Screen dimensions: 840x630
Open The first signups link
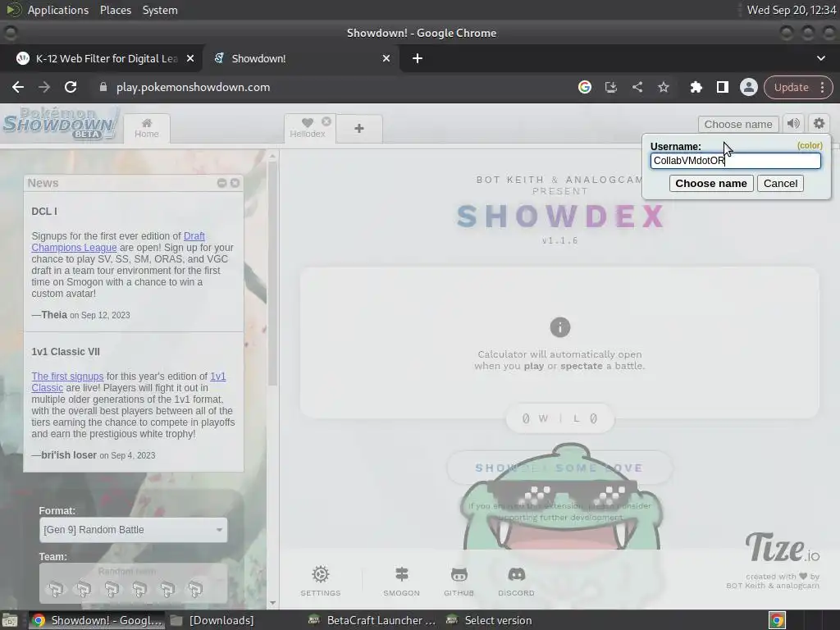click(x=67, y=376)
